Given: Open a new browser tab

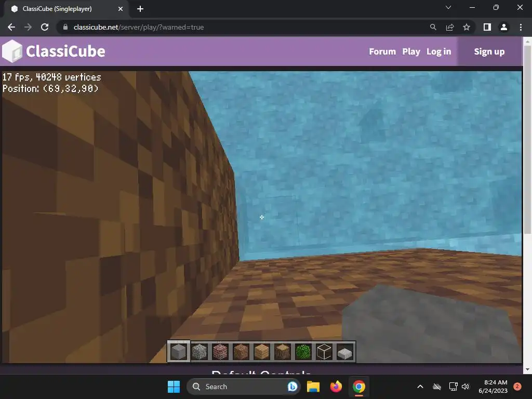Looking at the screenshot, I should pos(140,9).
